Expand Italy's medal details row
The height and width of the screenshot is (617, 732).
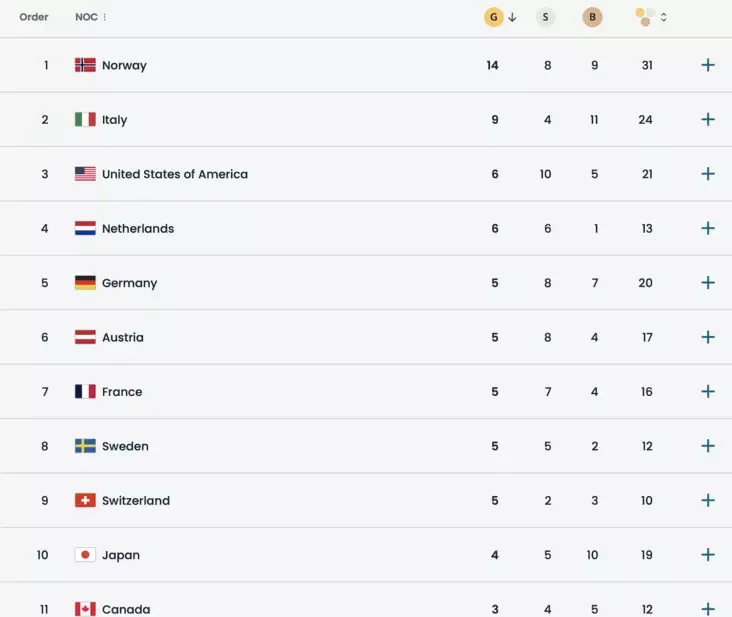(708, 120)
